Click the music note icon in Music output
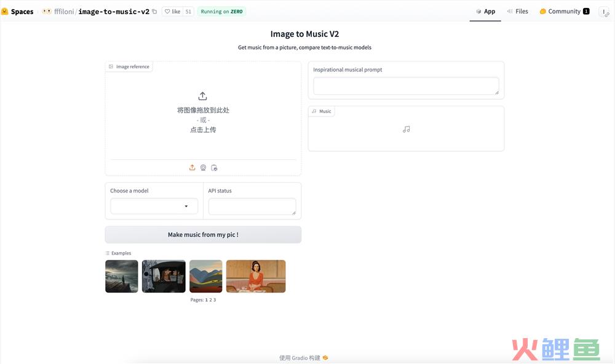The height and width of the screenshot is (364, 615). tap(407, 130)
